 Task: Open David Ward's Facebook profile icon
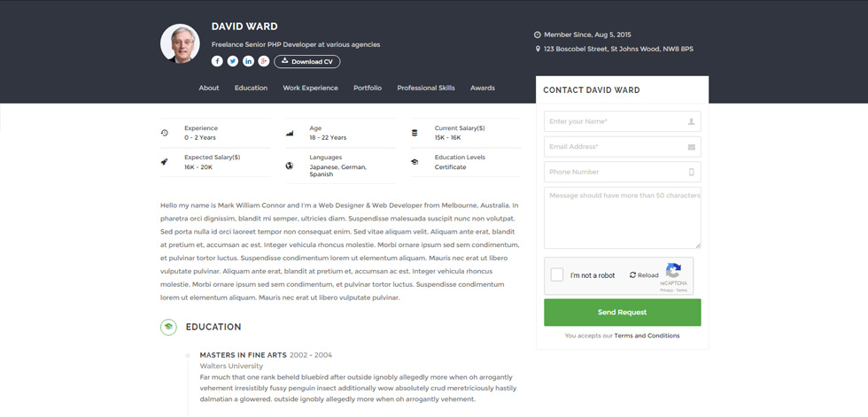pos(217,61)
